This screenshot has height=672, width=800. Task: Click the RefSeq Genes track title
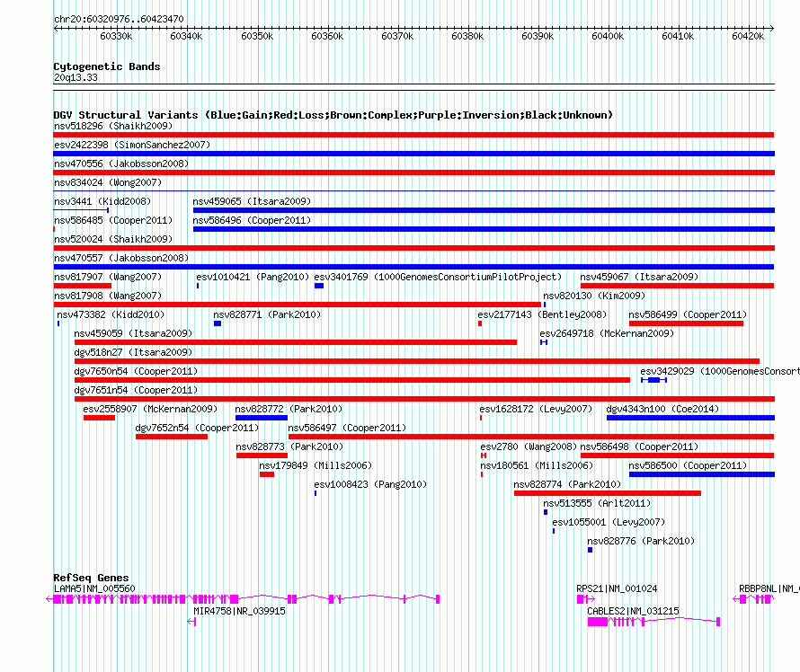(x=91, y=578)
